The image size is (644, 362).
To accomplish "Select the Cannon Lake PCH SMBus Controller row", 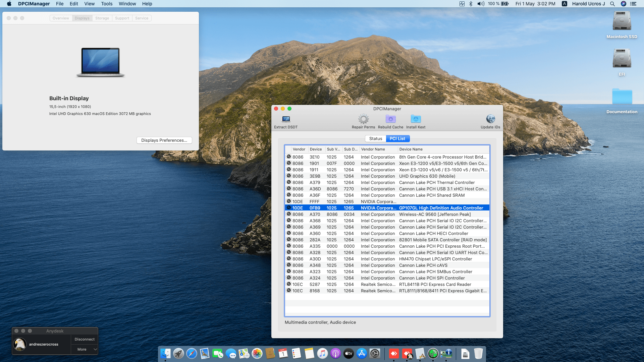I will 387,271.
